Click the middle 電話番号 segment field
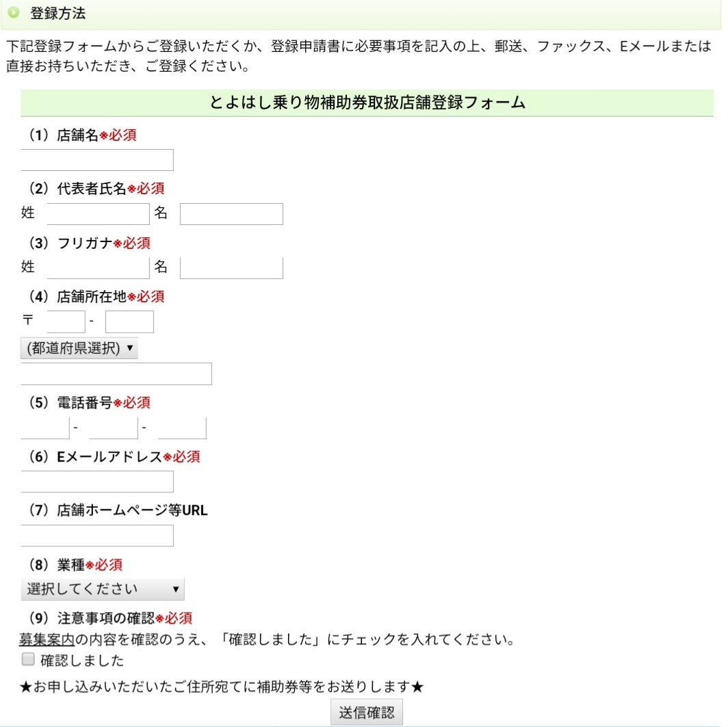This screenshot has height=727, width=728. click(x=114, y=427)
